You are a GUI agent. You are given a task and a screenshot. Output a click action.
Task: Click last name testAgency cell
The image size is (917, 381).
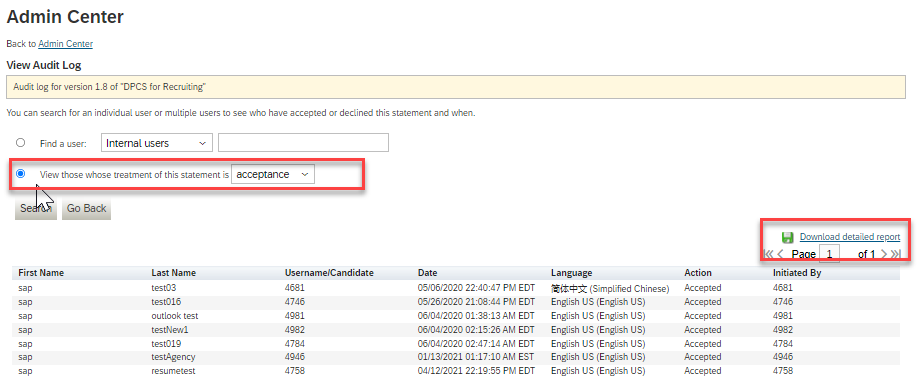[x=173, y=357]
